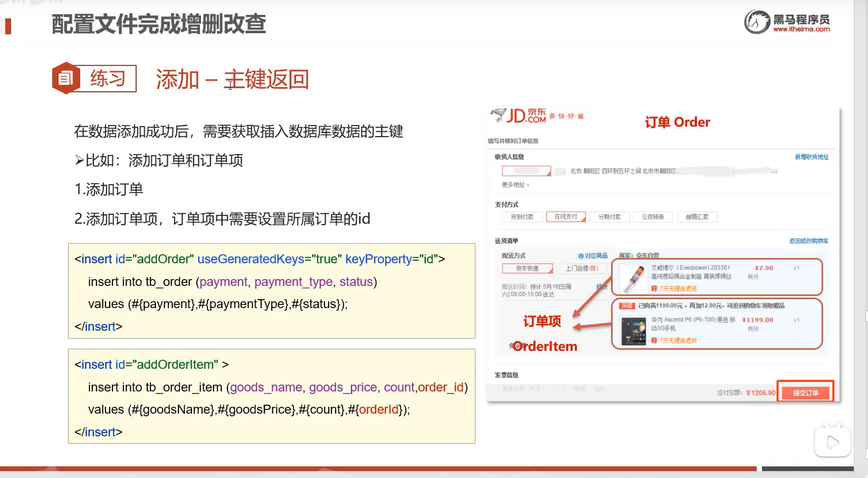Click the 收货人信息 section label
Image resolution: width=868 pixels, height=478 pixels.
point(509,157)
